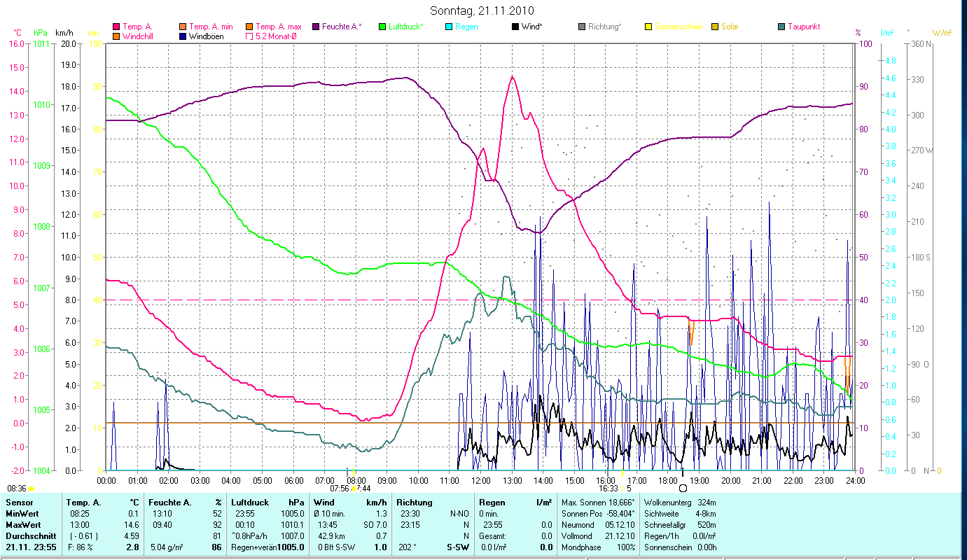
Task: Click the Solar legend square
Action: [x=714, y=27]
